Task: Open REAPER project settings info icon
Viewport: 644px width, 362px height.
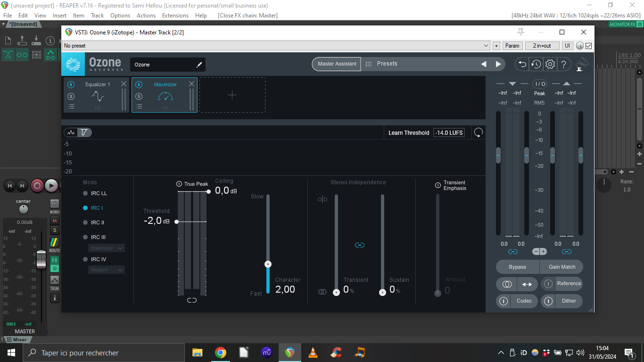Action: 50,41
